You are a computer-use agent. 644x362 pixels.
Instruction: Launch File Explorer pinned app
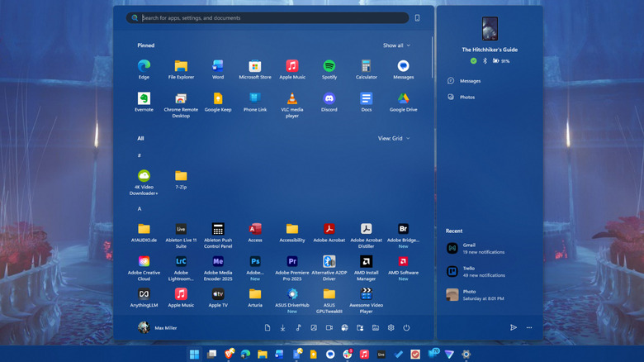coord(181,69)
